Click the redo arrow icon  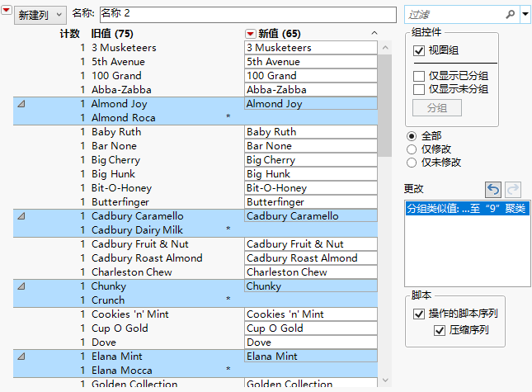(513, 189)
